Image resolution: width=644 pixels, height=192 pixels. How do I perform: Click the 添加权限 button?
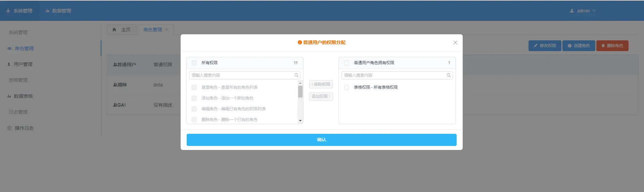pos(321,97)
